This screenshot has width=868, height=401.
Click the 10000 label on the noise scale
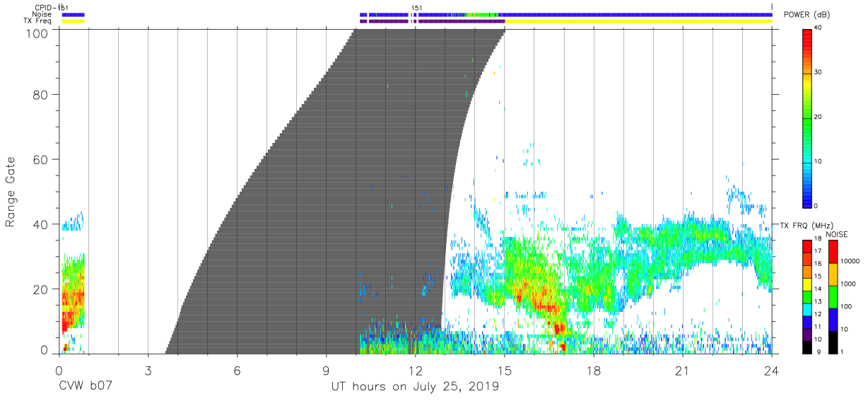(849, 261)
